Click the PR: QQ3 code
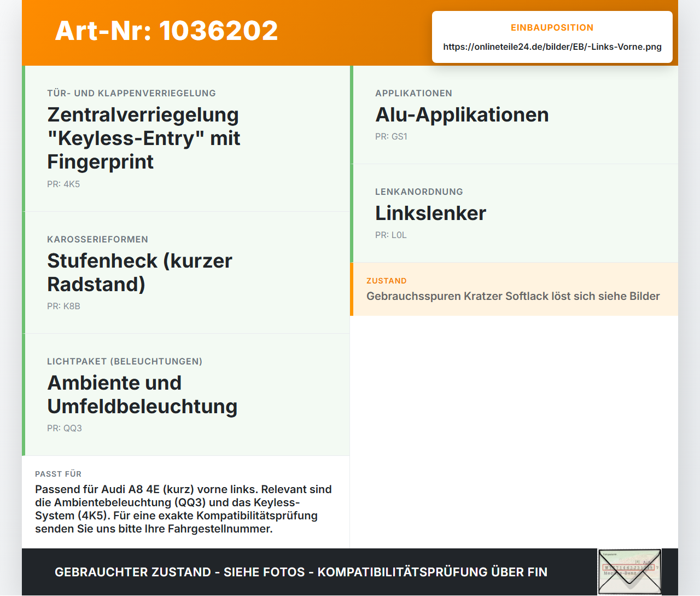The width and height of the screenshot is (700, 596). point(65,428)
